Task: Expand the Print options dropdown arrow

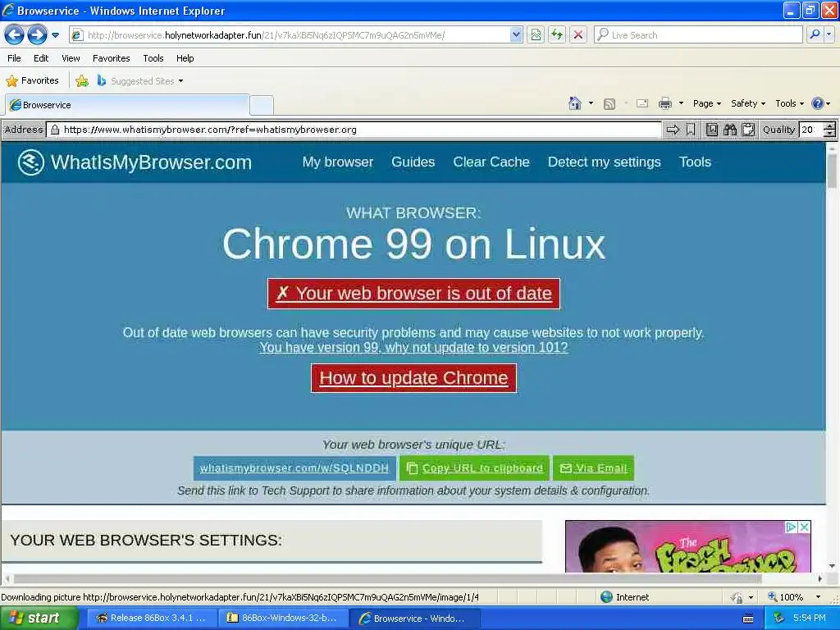Action: pyautogui.click(x=681, y=103)
